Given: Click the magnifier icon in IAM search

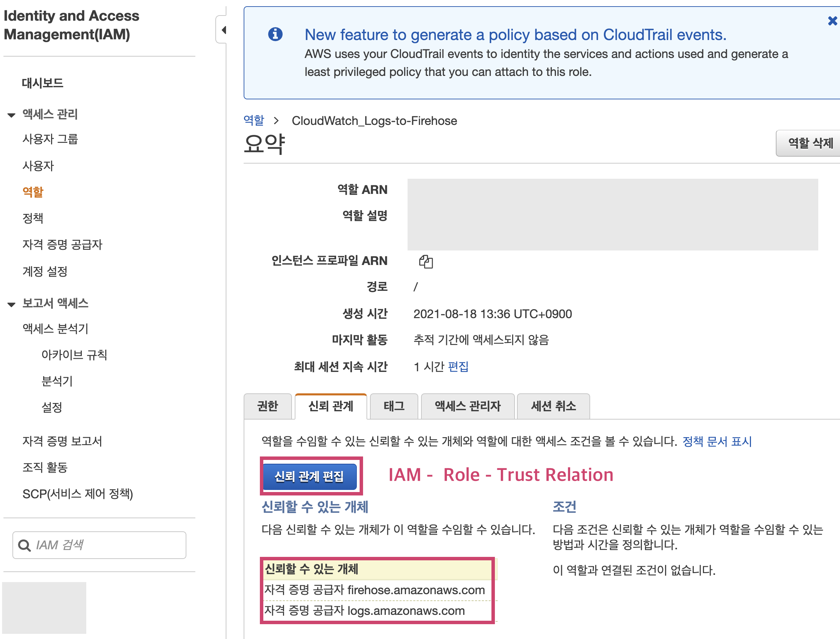Looking at the screenshot, I should (x=25, y=545).
